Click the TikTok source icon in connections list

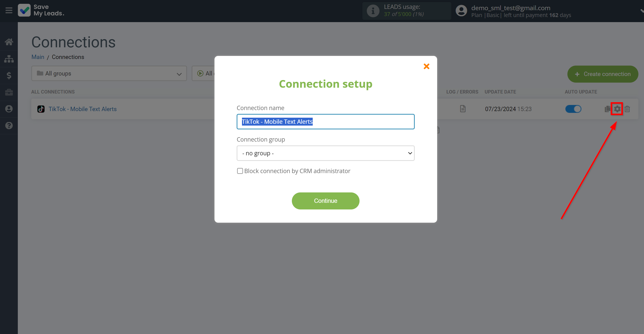tap(41, 109)
